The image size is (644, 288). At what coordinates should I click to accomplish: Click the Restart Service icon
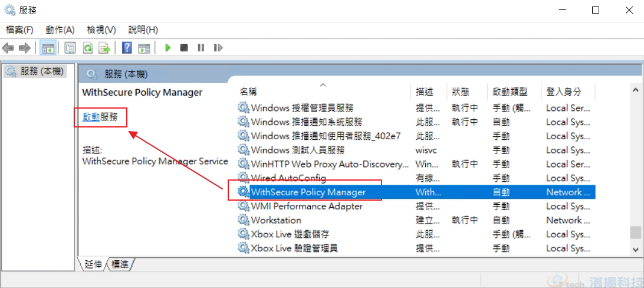click(x=218, y=48)
